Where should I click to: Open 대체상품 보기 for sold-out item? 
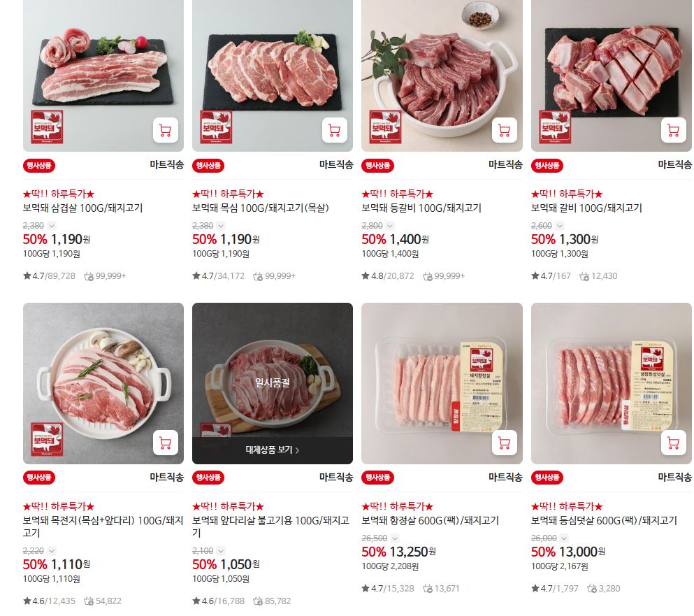point(273,450)
